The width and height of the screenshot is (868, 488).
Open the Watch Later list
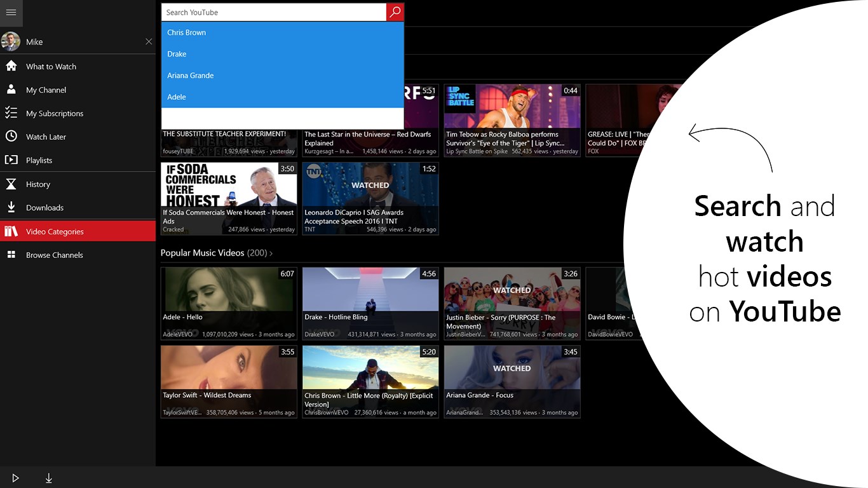point(78,137)
